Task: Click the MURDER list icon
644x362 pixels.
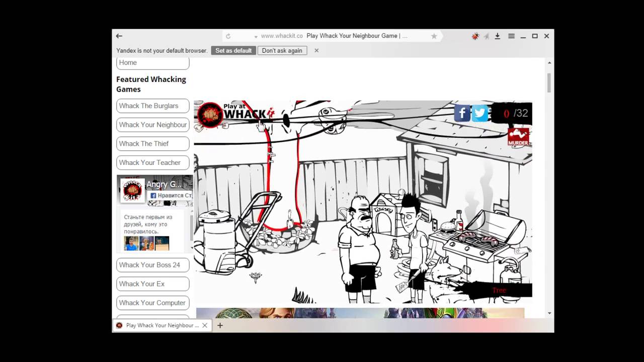Action: pos(518,137)
